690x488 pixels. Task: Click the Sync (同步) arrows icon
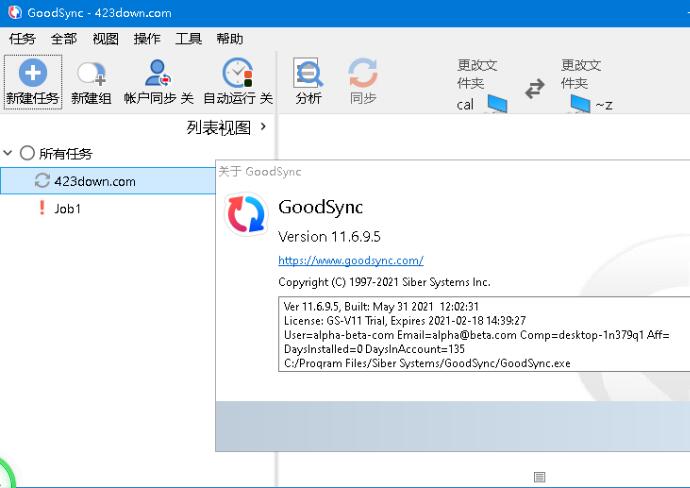pyautogui.click(x=363, y=73)
